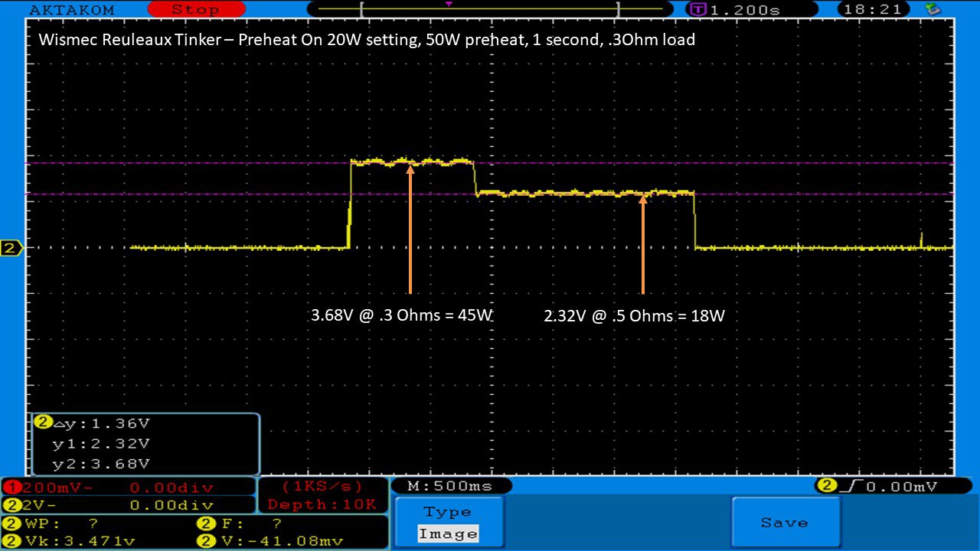This screenshot has width=980, height=551.
Task: Click the waveform memory position bar at top
Action: (490, 9)
